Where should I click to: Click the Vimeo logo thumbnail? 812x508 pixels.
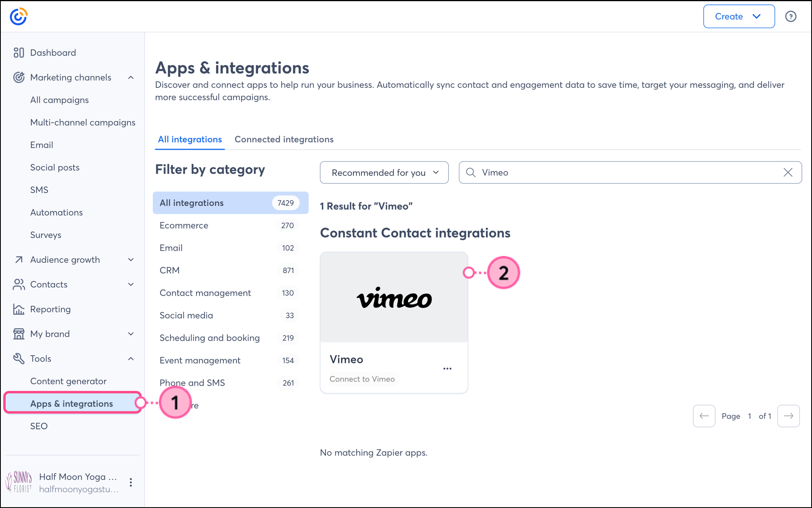tap(394, 298)
